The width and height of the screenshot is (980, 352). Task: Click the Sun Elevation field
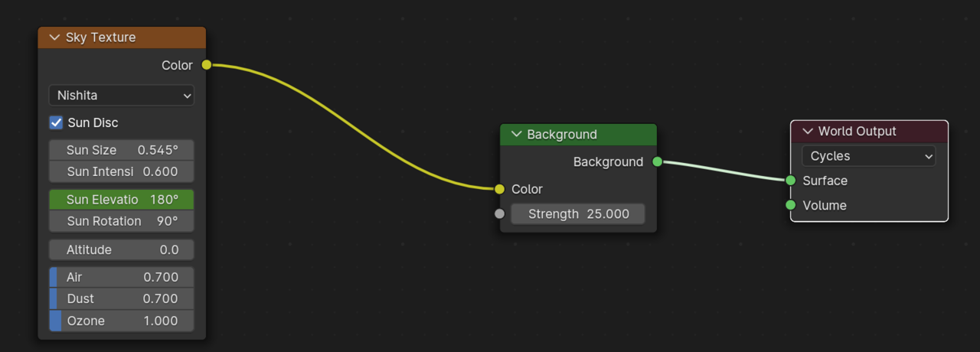click(x=122, y=200)
